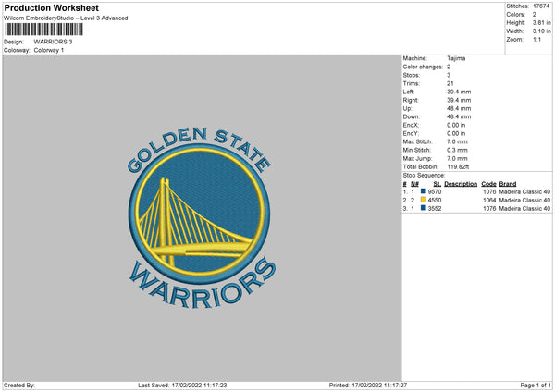Image resolution: width=555 pixels, height=392 pixels.
Task: Click the 39.4 mm value in Left row
Action: coord(459,92)
